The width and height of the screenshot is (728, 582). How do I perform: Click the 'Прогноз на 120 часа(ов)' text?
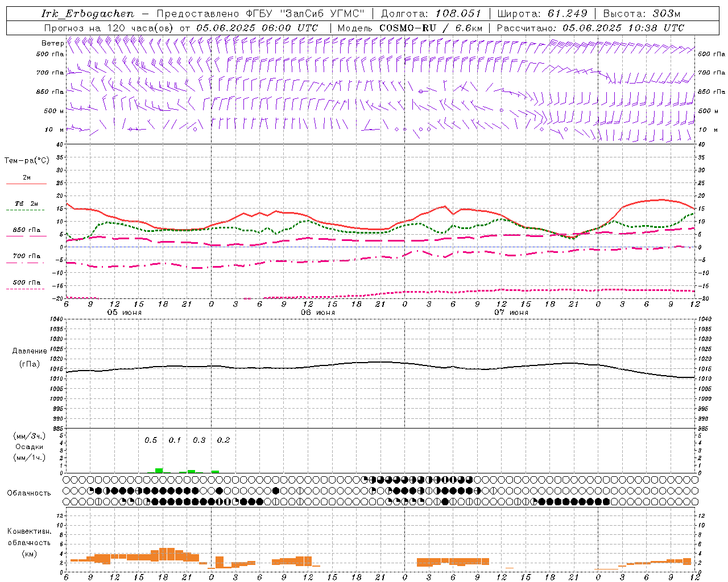tap(110, 28)
